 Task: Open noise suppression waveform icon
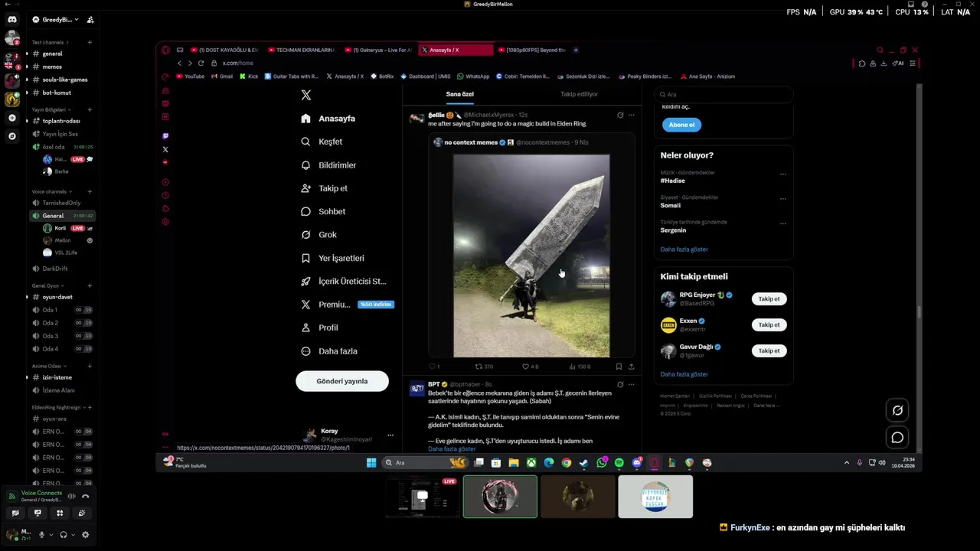coord(71,497)
